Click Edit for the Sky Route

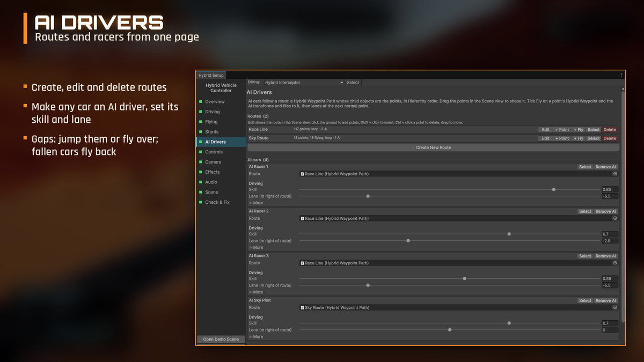pyautogui.click(x=545, y=138)
